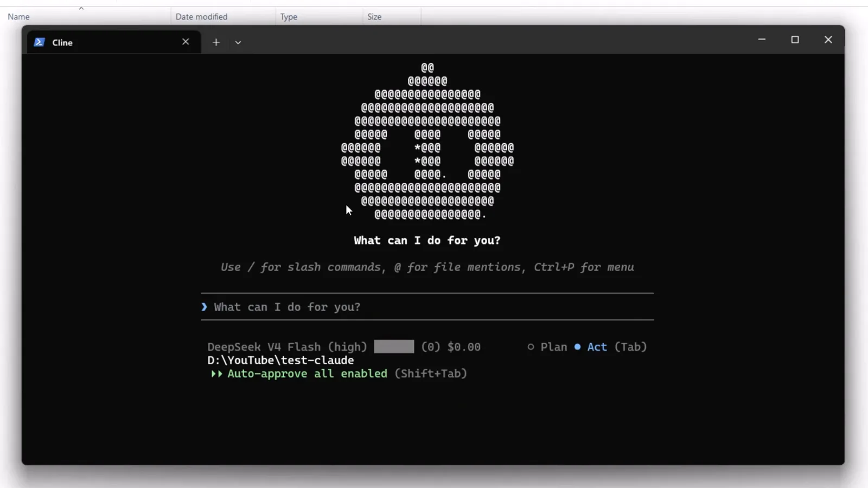Click the bold 'What can I do for you?' heading
The image size is (868, 488).
(x=427, y=241)
